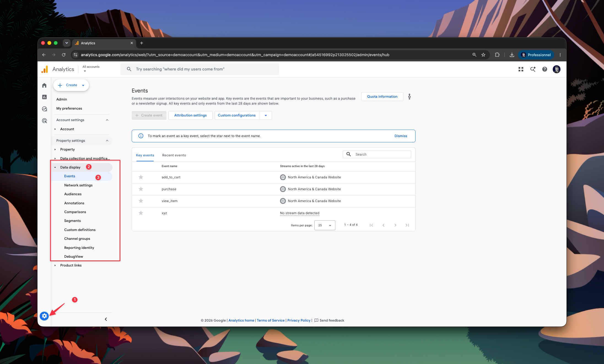Screen dimensions: 604x364
Task: Toggle key event star for purchase
Action: (141, 189)
